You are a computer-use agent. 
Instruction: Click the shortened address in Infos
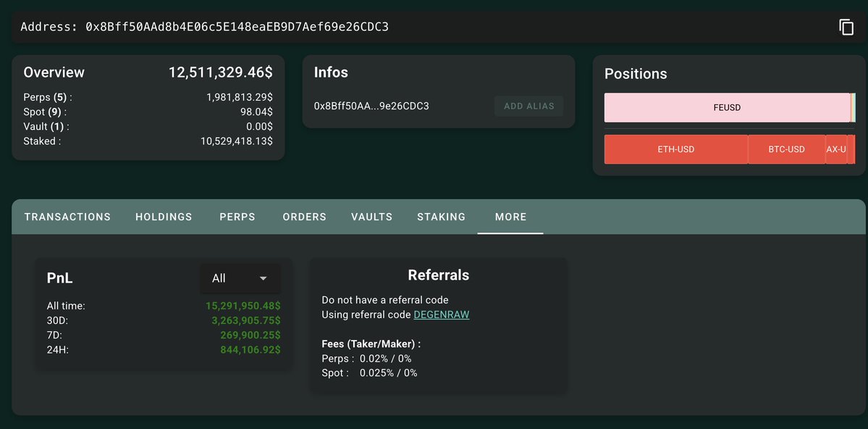[371, 106]
